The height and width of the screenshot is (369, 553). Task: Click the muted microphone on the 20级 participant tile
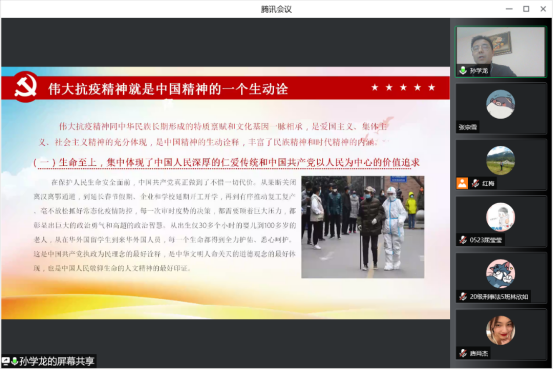coord(463,297)
